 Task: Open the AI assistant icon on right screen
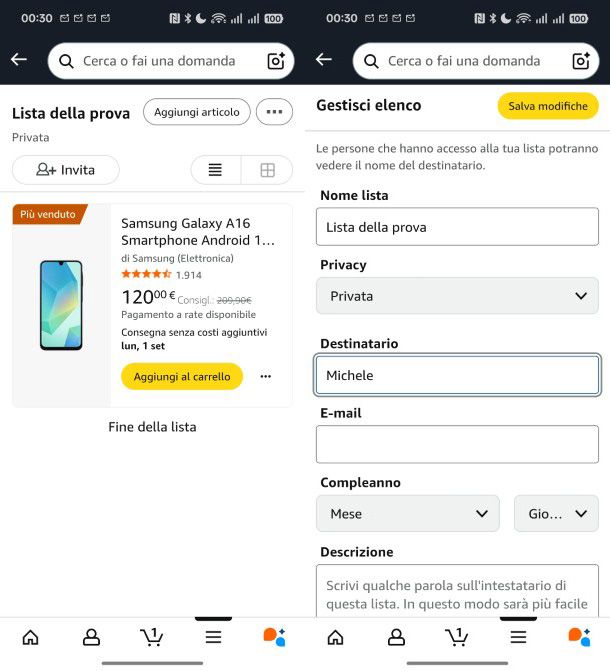tap(578, 636)
